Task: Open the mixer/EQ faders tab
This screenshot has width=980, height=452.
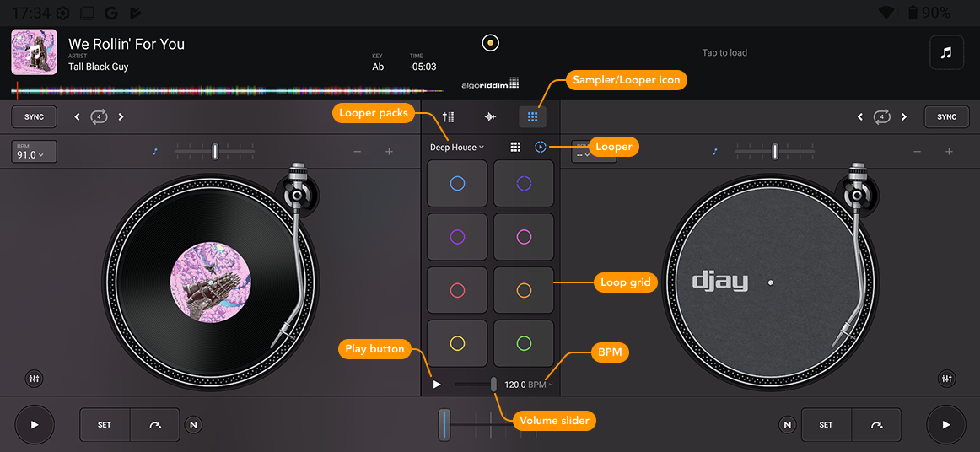Action: [x=448, y=116]
